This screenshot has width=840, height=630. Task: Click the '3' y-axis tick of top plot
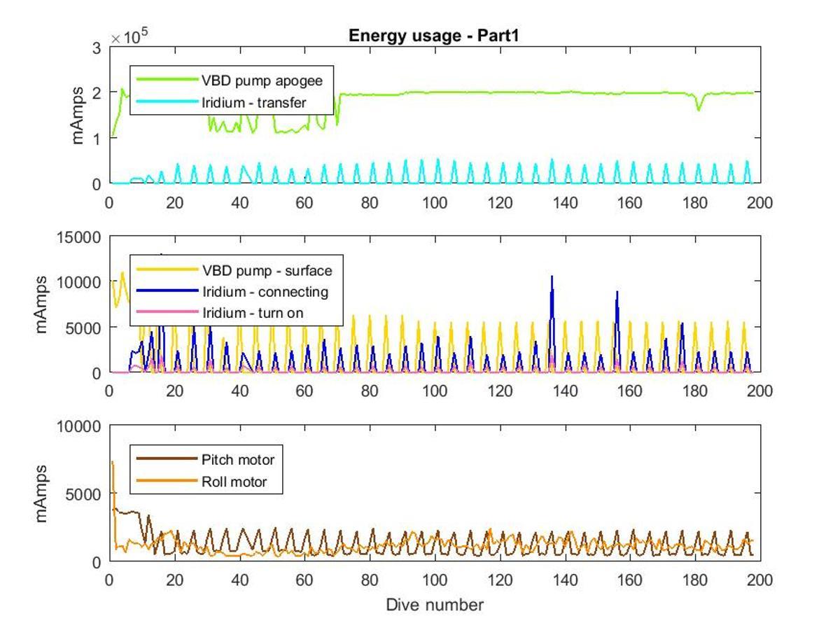coord(97,48)
